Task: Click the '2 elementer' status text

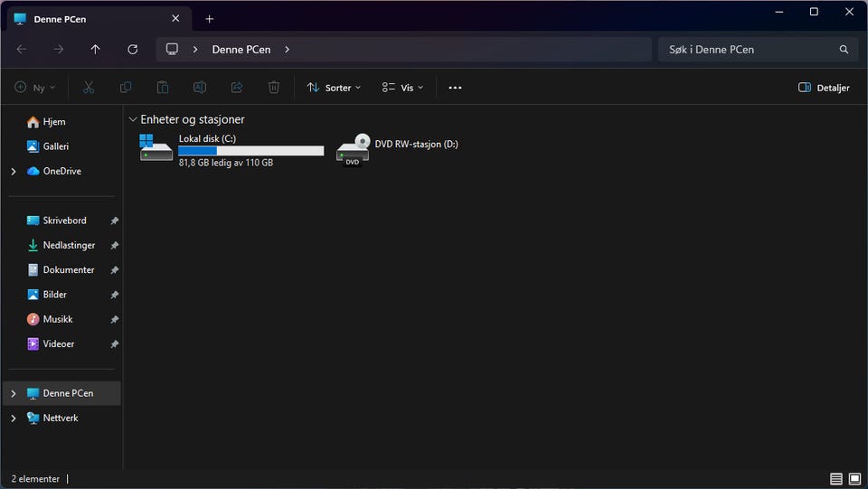Action: (35, 479)
